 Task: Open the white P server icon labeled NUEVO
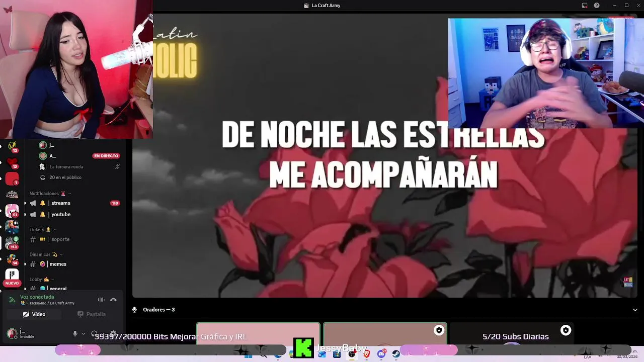point(12,276)
